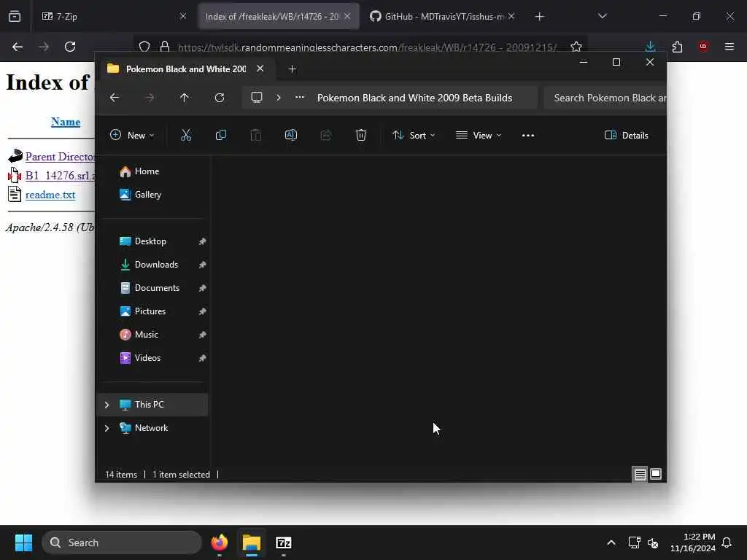Open Firefox tab overview icon at top left
This screenshot has width=747, height=560.
coord(15,17)
